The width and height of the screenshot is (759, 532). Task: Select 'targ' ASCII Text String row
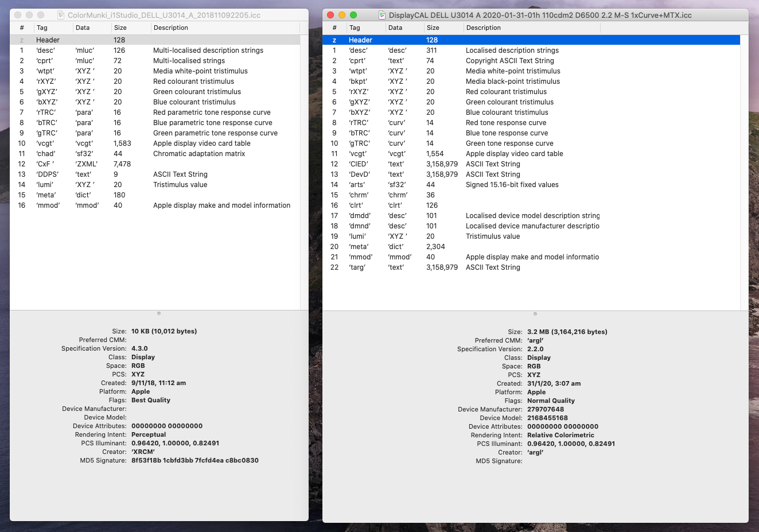coord(531,267)
